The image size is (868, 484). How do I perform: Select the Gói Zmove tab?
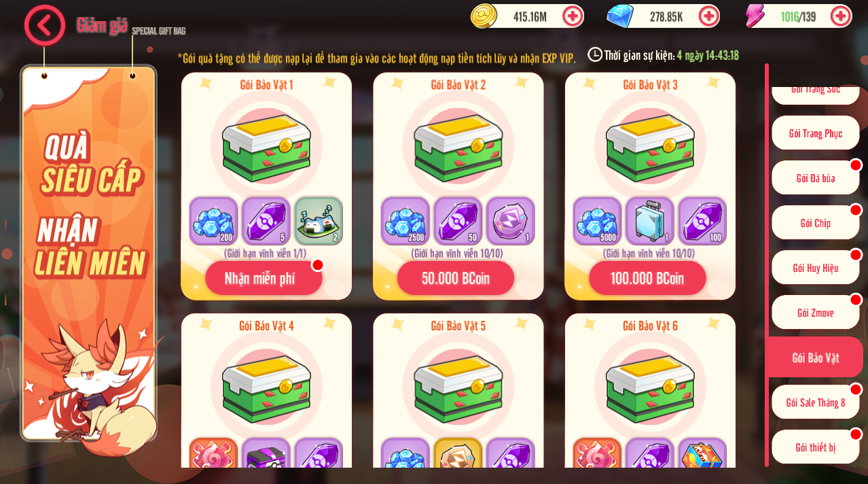(816, 313)
